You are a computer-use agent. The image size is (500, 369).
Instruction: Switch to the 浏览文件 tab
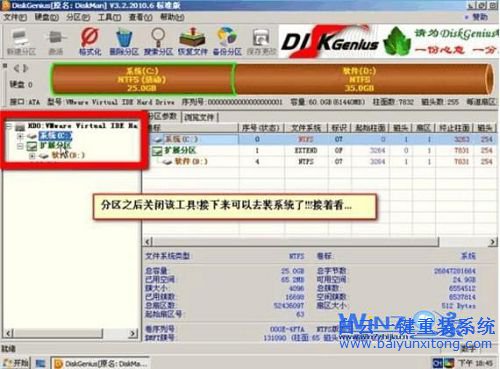pyautogui.click(x=199, y=117)
